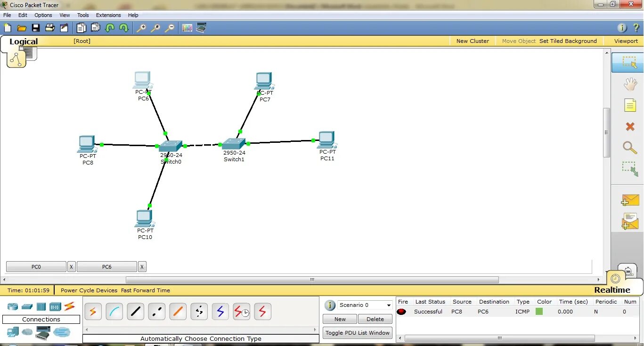Activate the Delete tool in right toolbar

tap(630, 126)
